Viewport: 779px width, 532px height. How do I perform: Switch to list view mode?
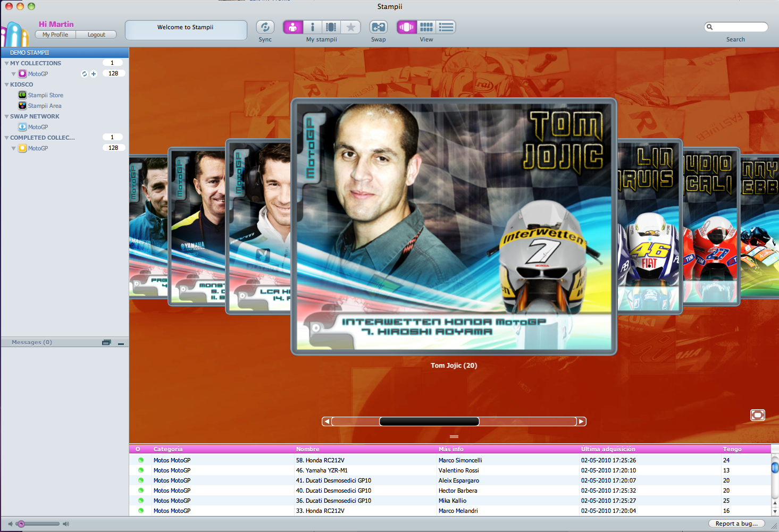tap(446, 27)
